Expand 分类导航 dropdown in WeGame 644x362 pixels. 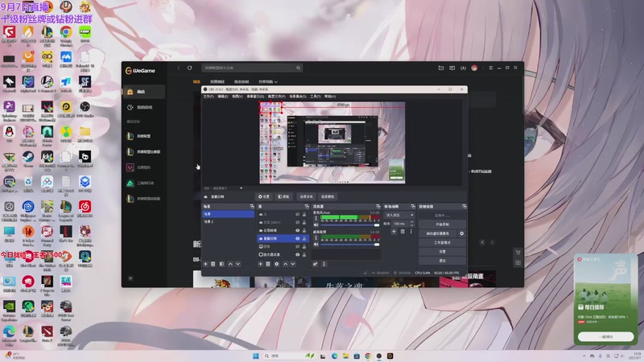(x=268, y=82)
